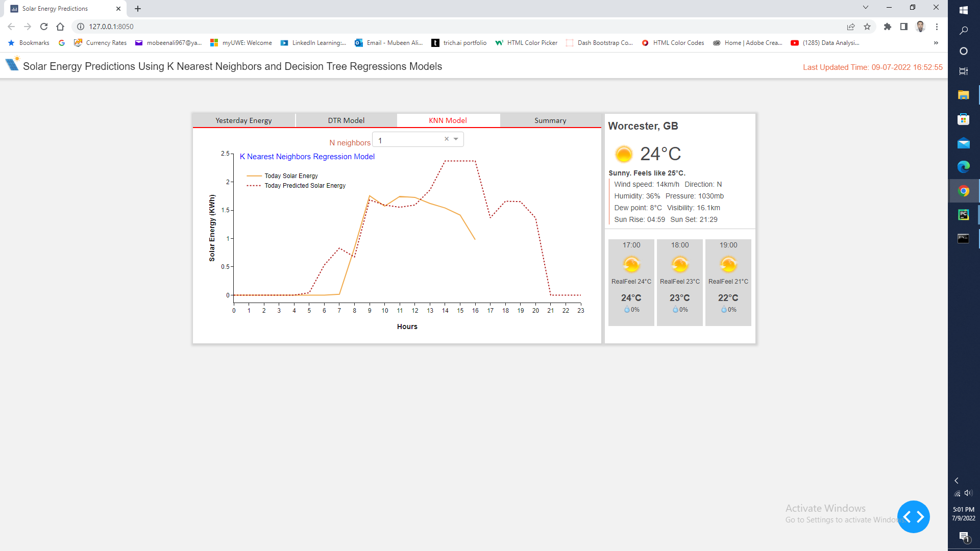
Task: Expand hidden bookmarks overflow chevron
Action: 936,43
